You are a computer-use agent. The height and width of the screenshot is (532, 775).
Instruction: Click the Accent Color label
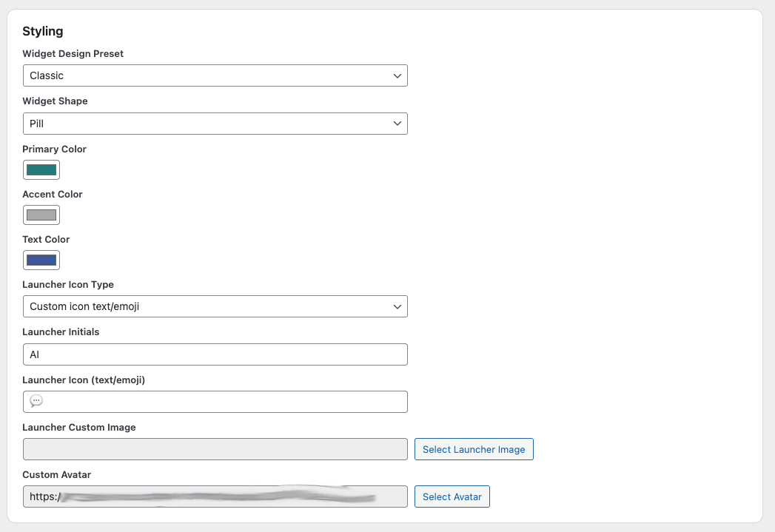tap(53, 194)
